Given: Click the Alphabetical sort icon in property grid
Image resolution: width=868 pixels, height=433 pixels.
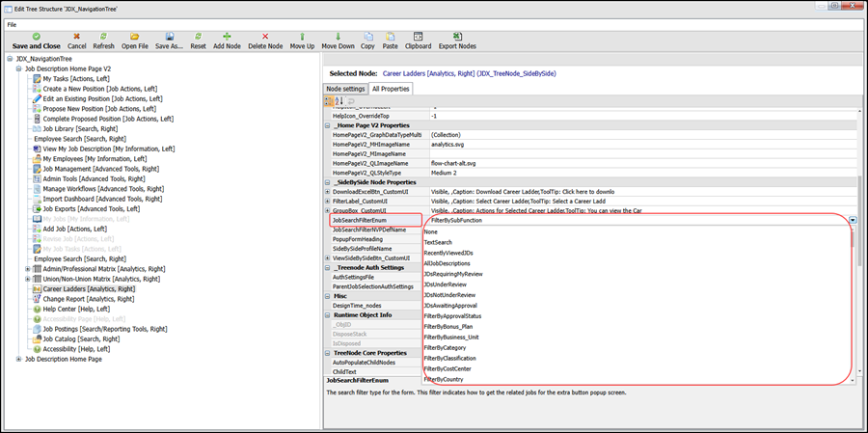Looking at the screenshot, I should click(x=339, y=100).
